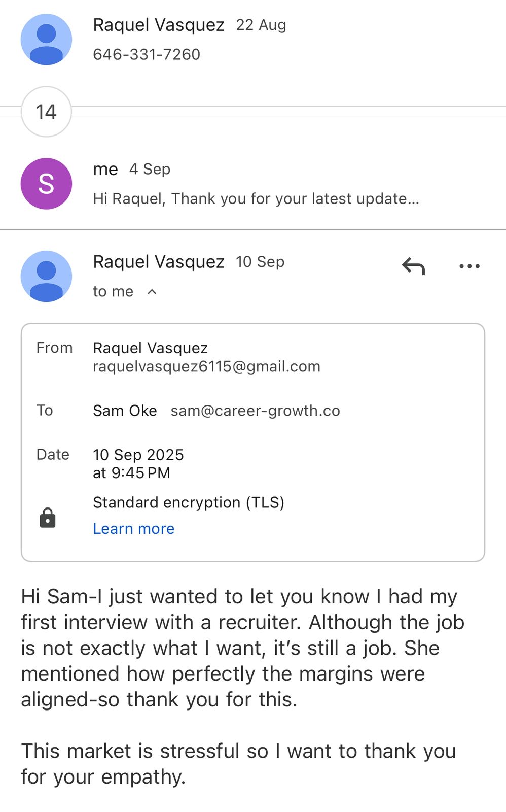
Task: Click the encryption lock icon
Action: (x=48, y=518)
